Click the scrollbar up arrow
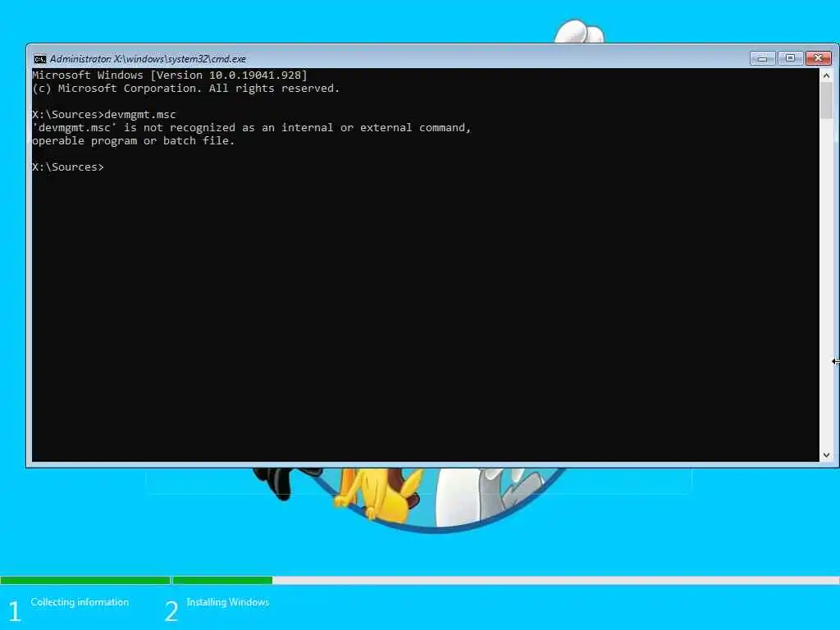 click(826, 75)
